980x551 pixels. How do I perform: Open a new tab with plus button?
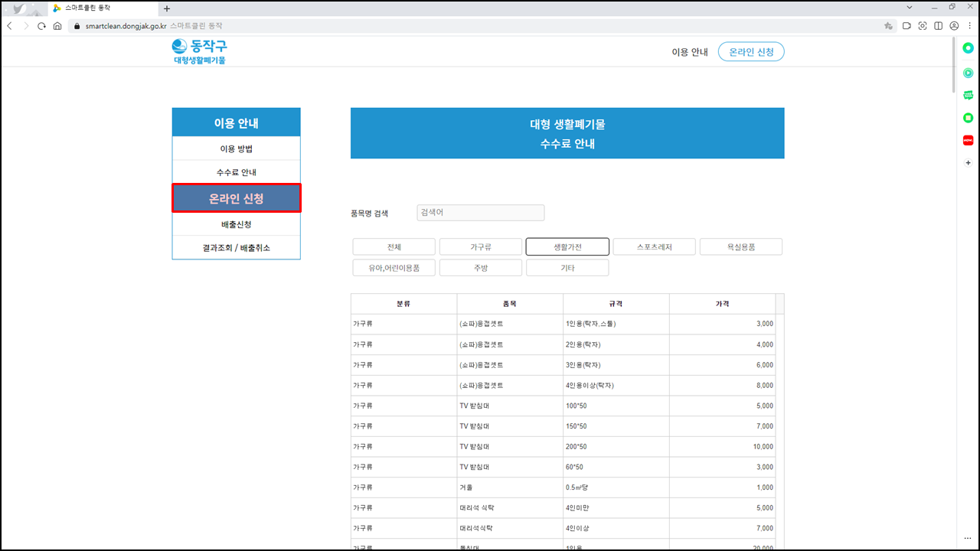point(167,8)
